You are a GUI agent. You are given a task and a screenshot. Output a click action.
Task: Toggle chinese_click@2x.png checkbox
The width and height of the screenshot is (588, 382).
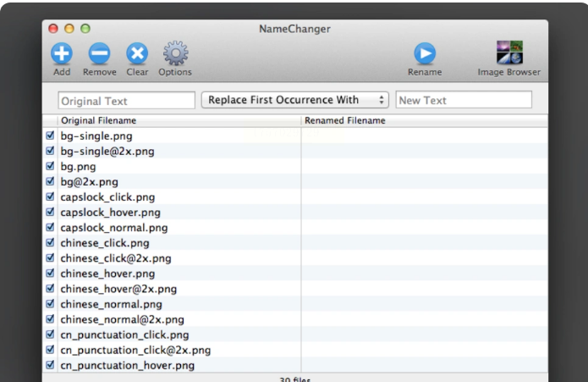click(x=50, y=257)
